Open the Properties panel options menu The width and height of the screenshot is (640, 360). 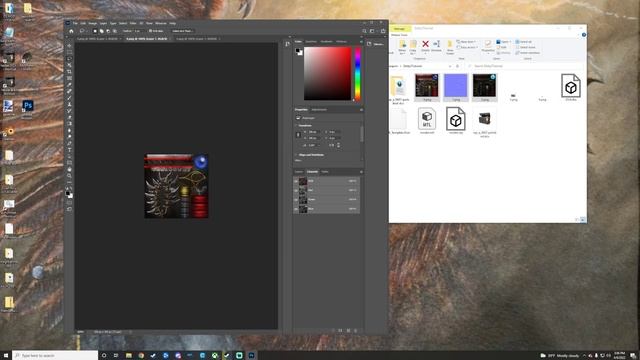(x=361, y=110)
